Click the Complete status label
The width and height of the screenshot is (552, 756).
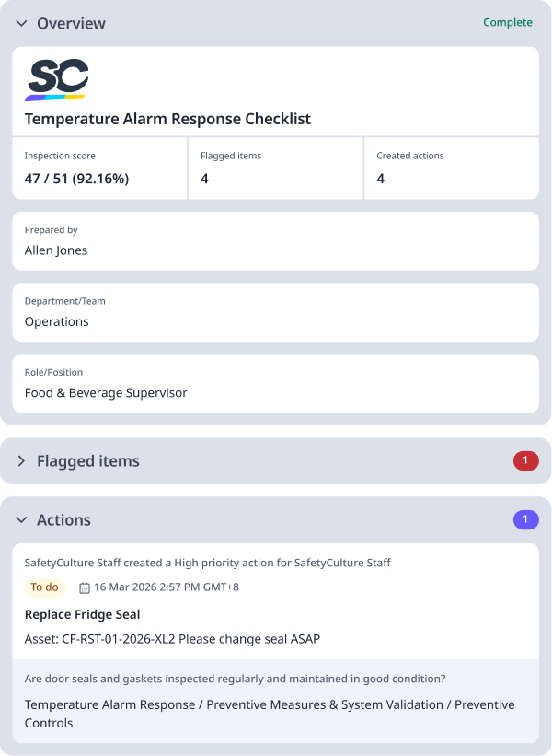[x=507, y=22]
